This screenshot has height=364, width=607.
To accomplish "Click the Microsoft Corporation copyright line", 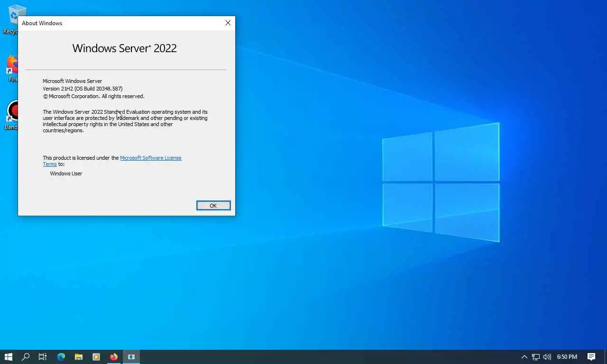I will pyautogui.click(x=93, y=96).
